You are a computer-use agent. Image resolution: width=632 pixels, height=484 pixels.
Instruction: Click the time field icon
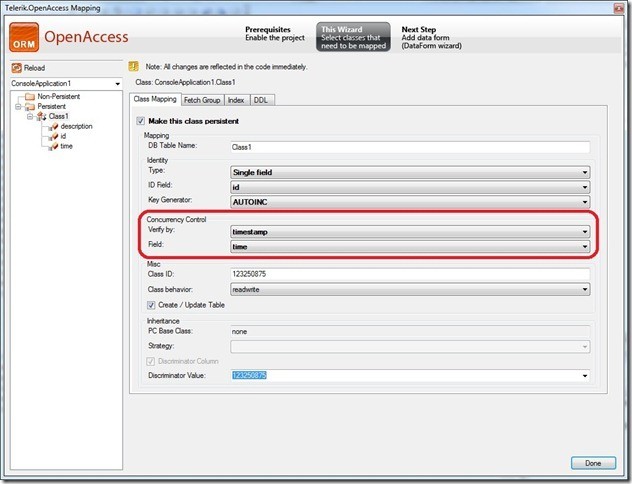pos(53,146)
